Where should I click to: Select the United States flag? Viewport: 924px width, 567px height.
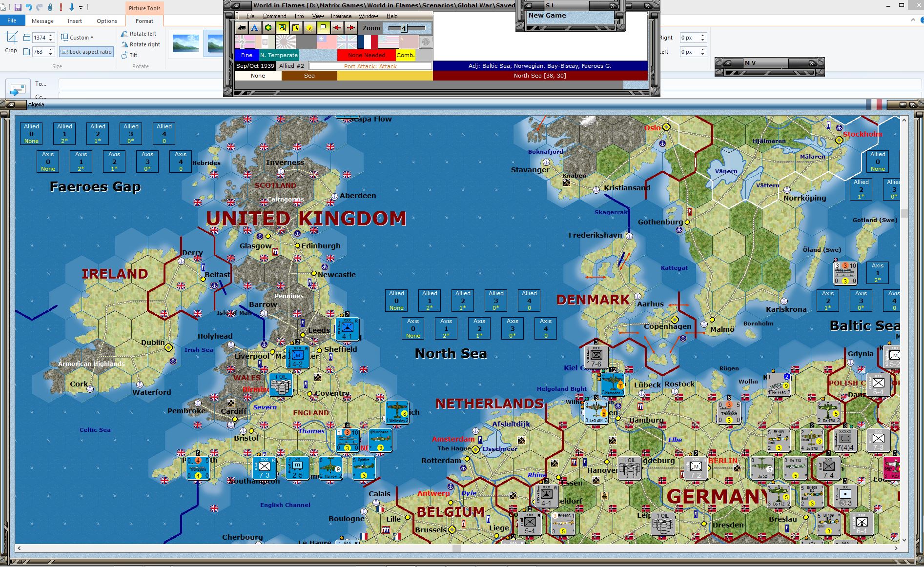click(388, 42)
